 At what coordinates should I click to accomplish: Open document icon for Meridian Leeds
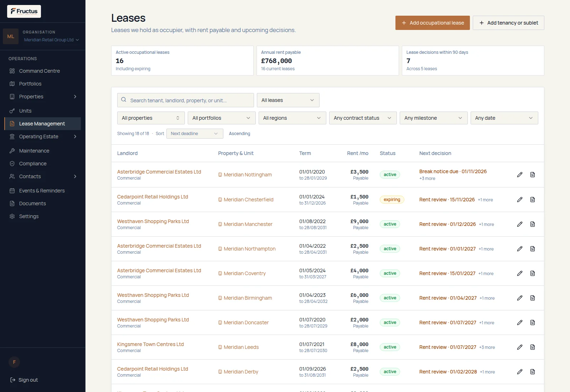coord(533,347)
